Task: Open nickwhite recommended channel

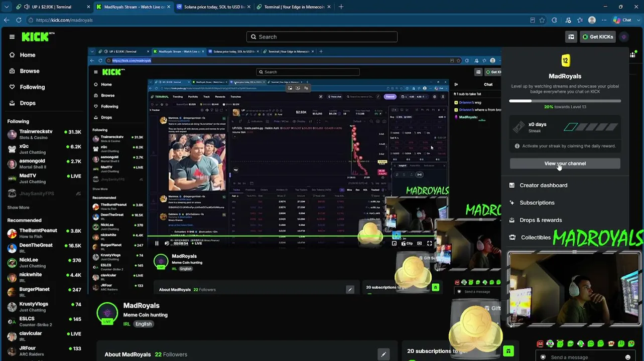Action: tap(44, 277)
